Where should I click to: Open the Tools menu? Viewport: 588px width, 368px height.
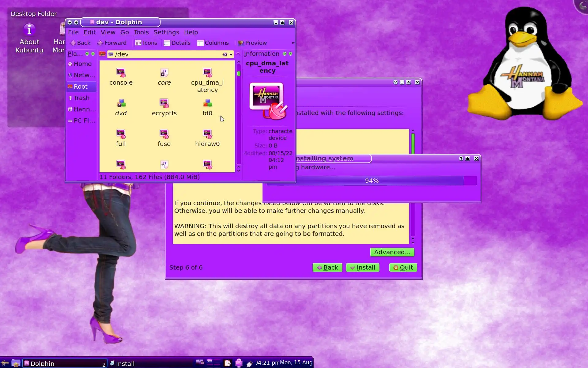(x=141, y=32)
